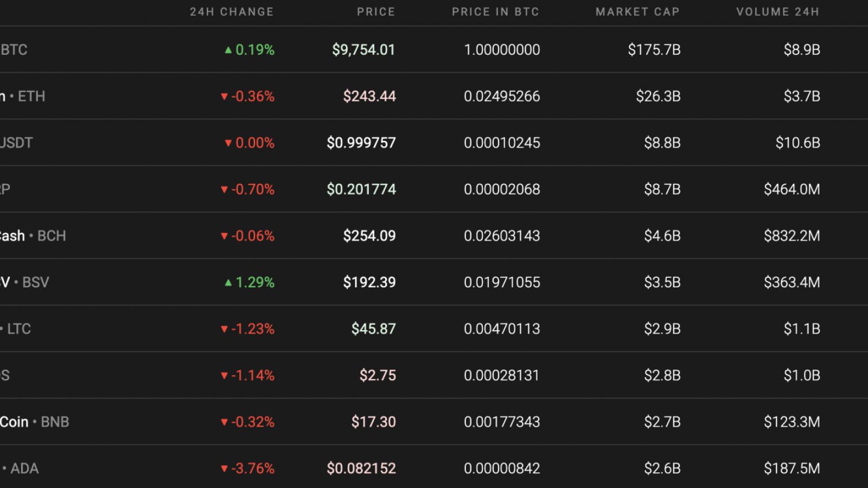This screenshot has width=868, height=488.
Task: Select the BTC value 0.00177343
Action: (x=502, y=422)
